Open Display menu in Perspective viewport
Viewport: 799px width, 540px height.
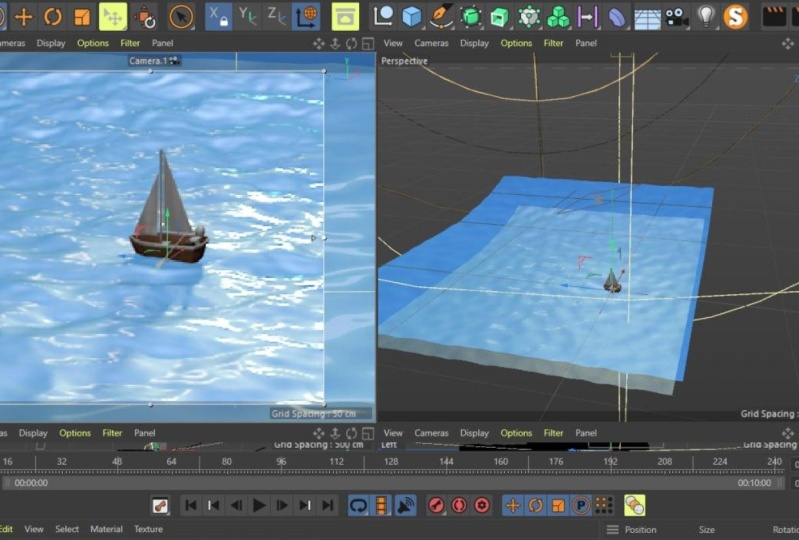(474, 43)
